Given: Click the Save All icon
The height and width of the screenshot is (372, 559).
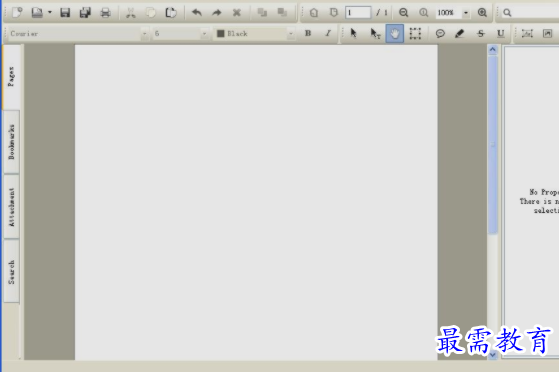Looking at the screenshot, I should point(85,13).
